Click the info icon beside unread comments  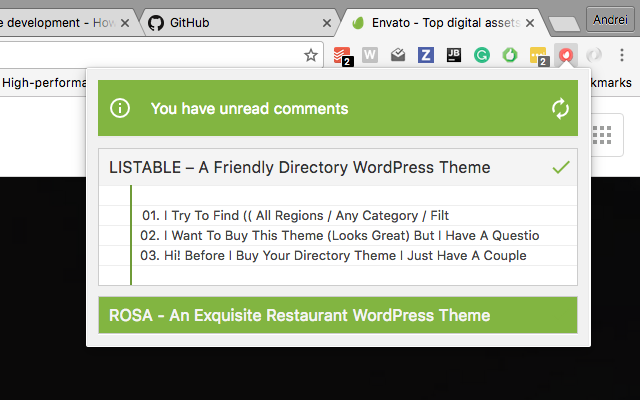pos(120,109)
